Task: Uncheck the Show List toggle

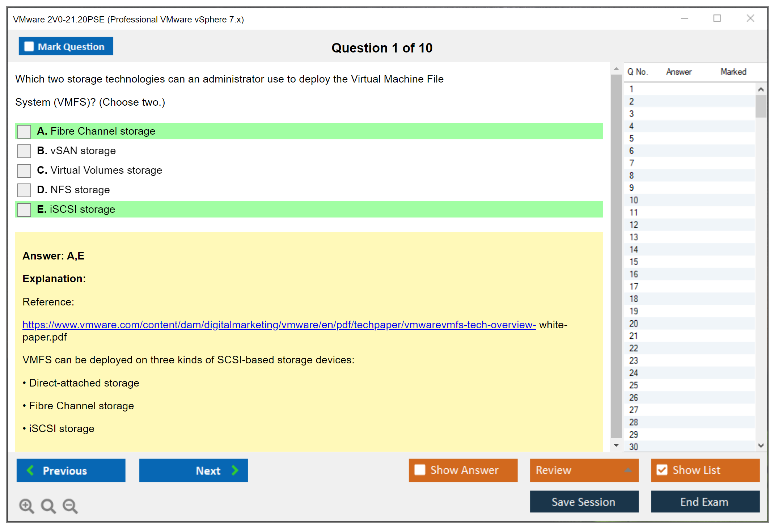Action: click(662, 470)
